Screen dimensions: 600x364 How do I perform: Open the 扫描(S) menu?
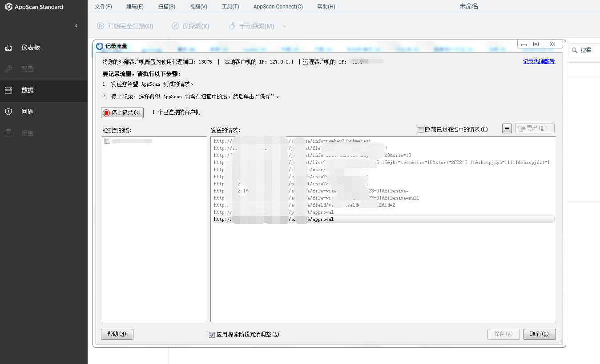click(x=166, y=7)
